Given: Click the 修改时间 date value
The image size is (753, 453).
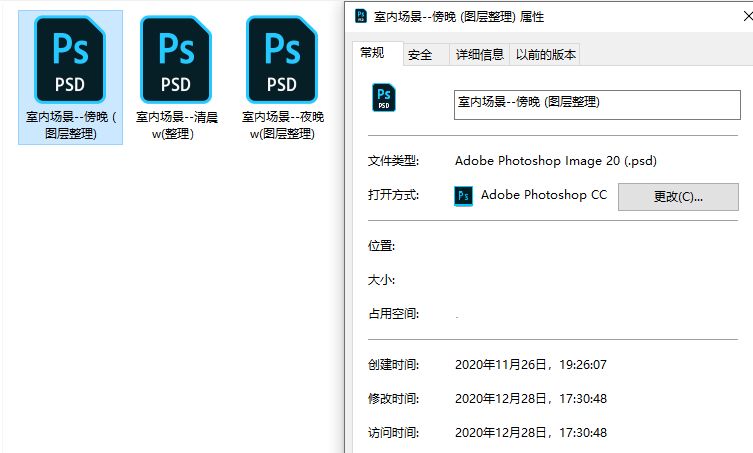Looking at the screenshot, I should (x=531, y=399).
